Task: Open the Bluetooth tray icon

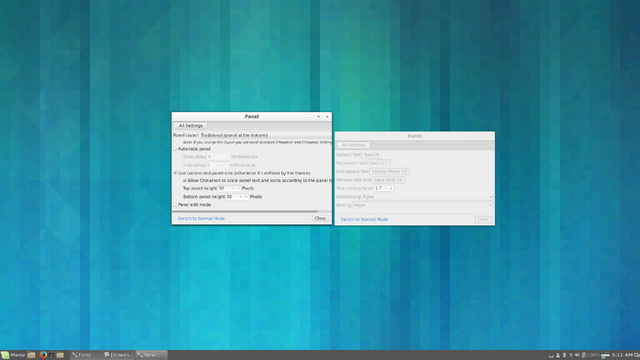Action: point(564,356)
